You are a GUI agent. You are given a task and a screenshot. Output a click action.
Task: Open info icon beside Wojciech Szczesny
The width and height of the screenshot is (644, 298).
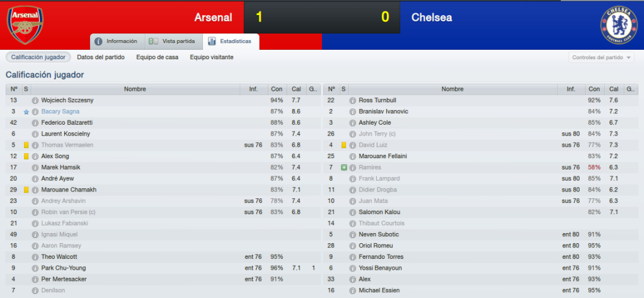point(35,100)
